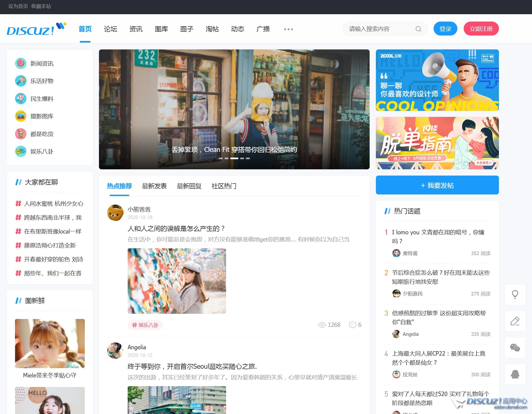Open the 圈子 navigation item
Viewport: 532px width, 414px height.
[x=187, y=29]
